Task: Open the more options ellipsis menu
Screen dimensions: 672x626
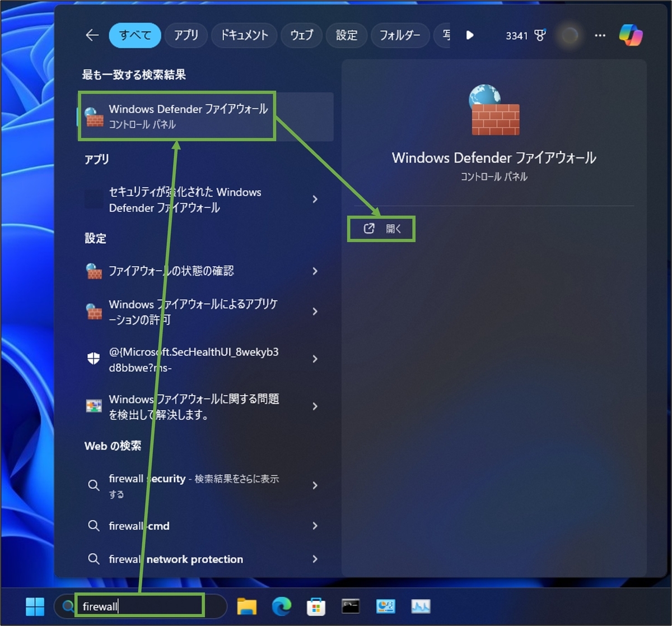Action: [600, 35]
